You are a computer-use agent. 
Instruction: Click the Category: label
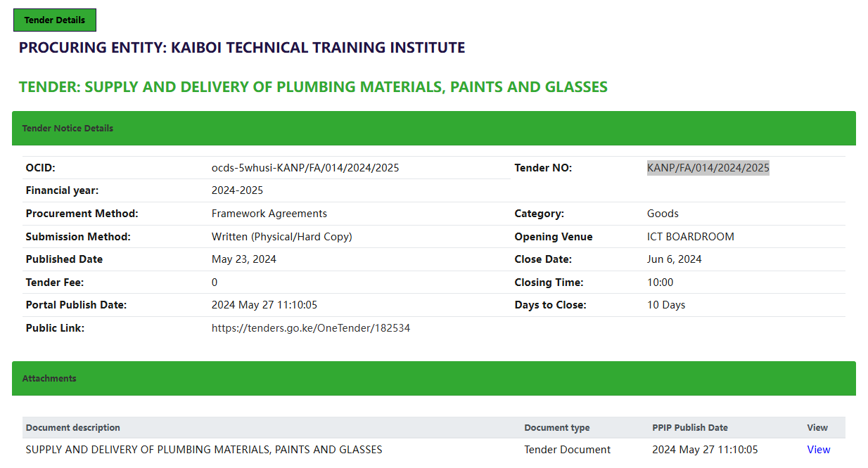coord(539,214)
